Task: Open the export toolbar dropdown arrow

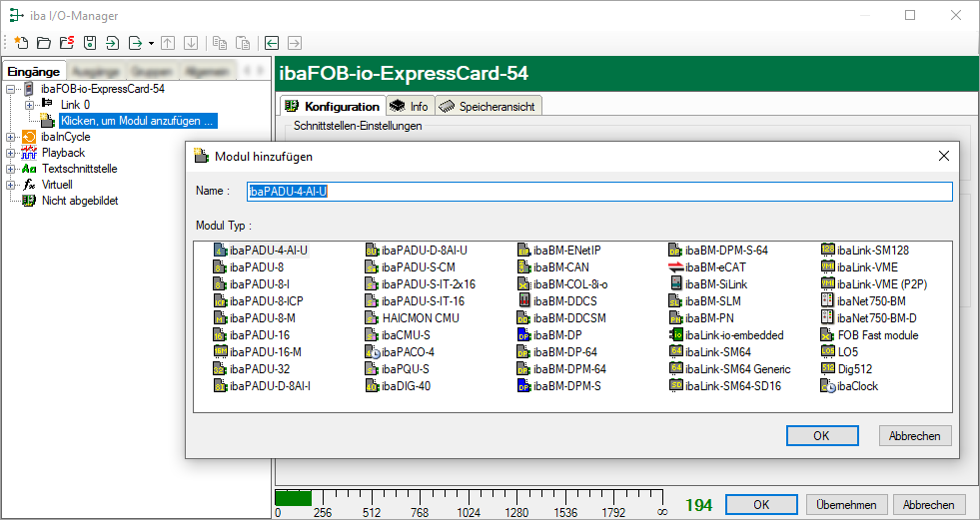Action: (151, 43)
